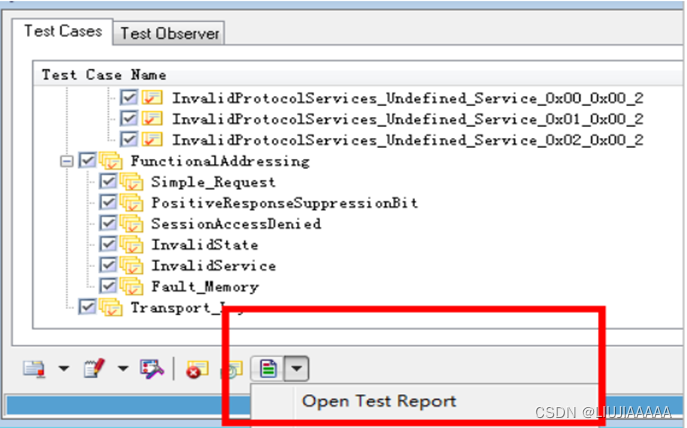Uncheck InvalidProtocolServices_Undefined_Service_0x01_0x00_2 checkbox
The image size is (687, 428).
point(129,118)
